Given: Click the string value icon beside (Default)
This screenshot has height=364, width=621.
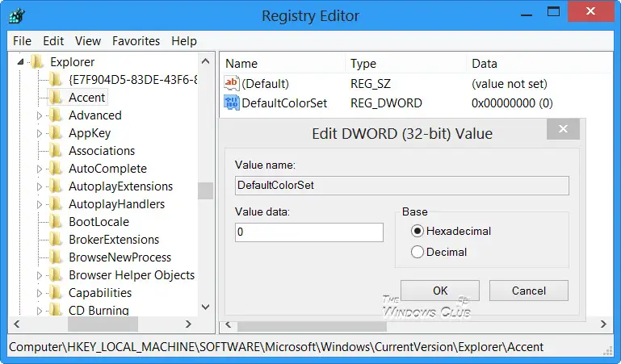Looking at the screenshot, I should [232, 83].
